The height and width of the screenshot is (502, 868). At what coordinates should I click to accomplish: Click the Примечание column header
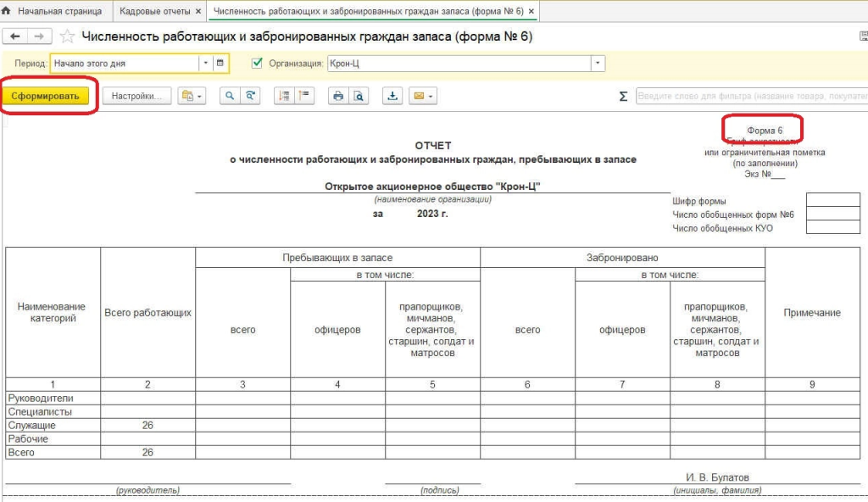tap(812, 313)
